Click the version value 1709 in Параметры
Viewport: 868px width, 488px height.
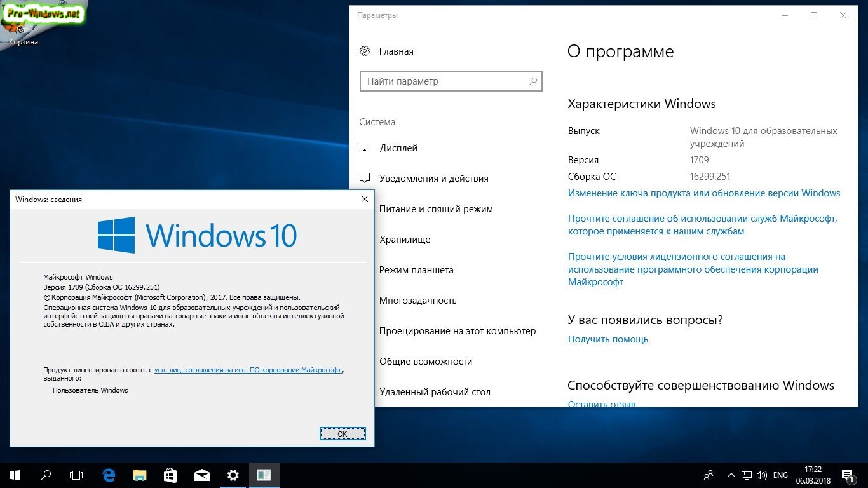click(x=700, y=160)
